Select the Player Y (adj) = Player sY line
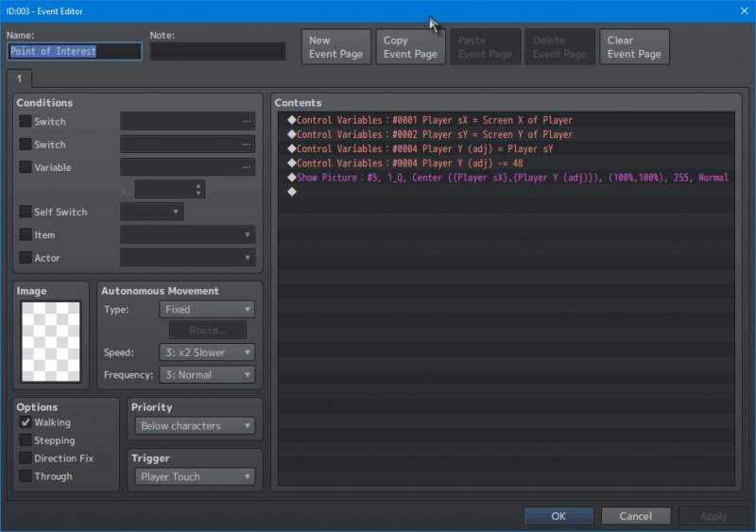The height and width of the screenshot is (532, 756). [x=506, y=149]
